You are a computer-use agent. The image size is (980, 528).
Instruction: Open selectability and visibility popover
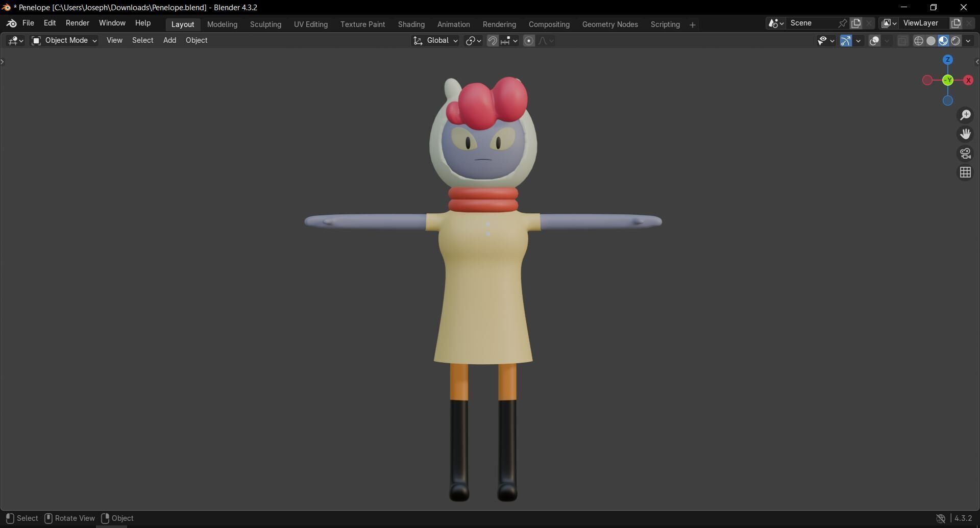click(825, 41)
